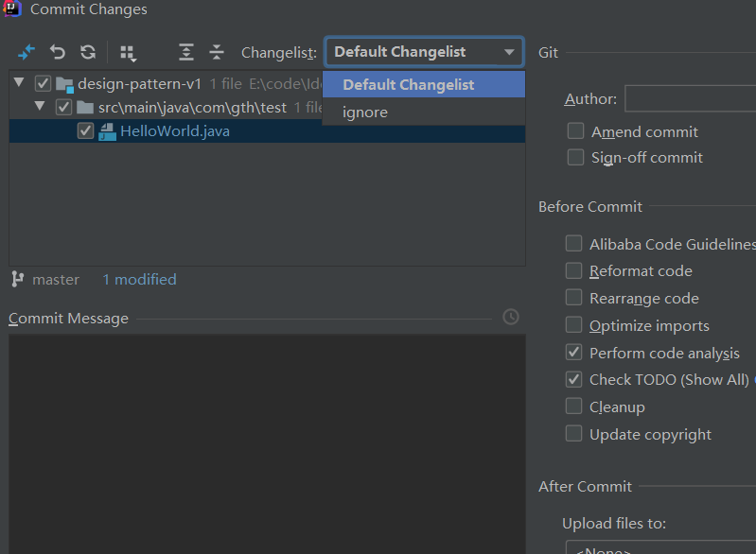756x554 pixels.
Task: Select HelloWorld.java file row
Action: (x=267, y=131)
